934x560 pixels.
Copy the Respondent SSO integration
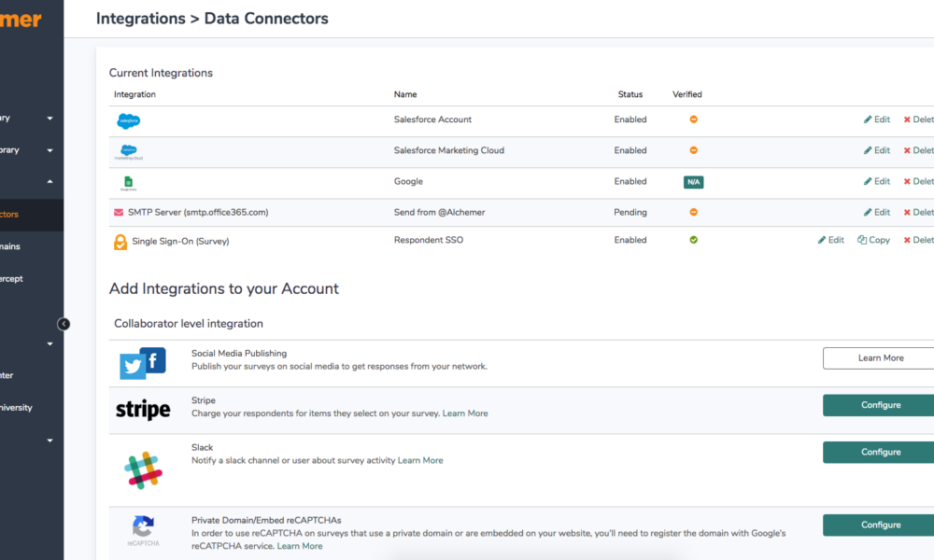pyautogui.click(x=874, y=240)
